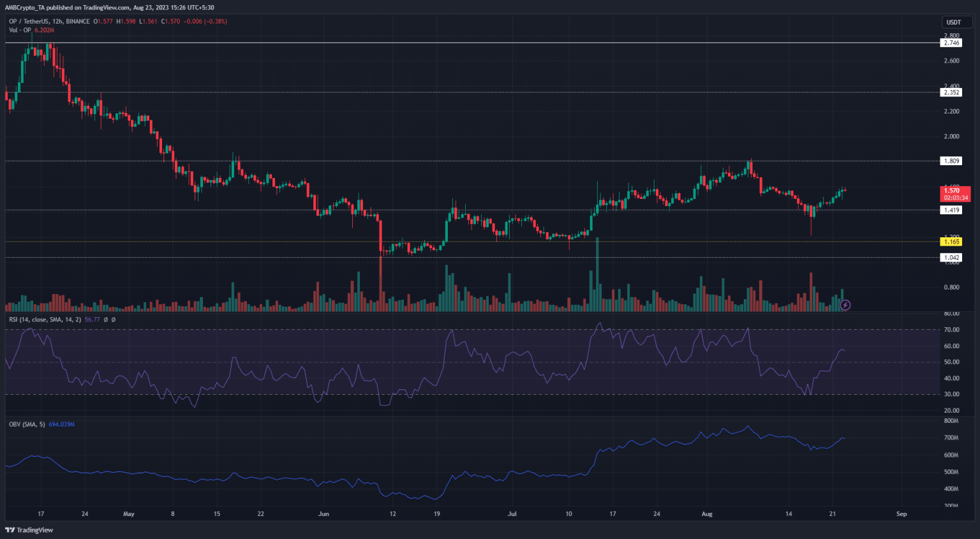Click the 1.809 price level tag

tap(951, 161)
